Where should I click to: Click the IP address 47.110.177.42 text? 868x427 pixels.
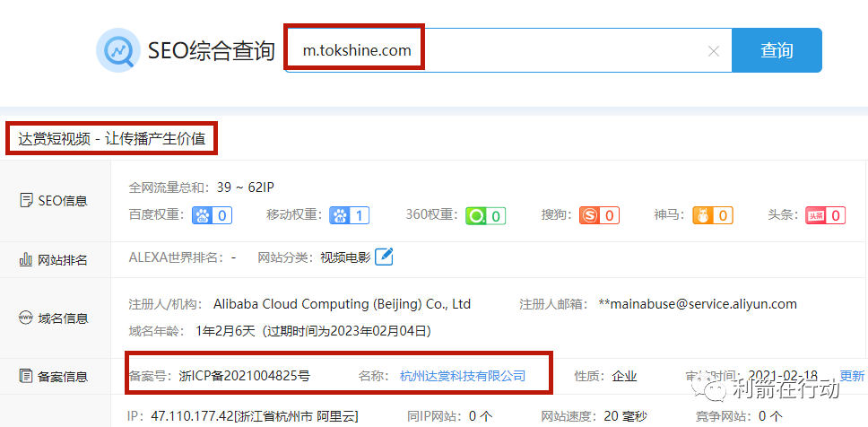pos(192,416)
